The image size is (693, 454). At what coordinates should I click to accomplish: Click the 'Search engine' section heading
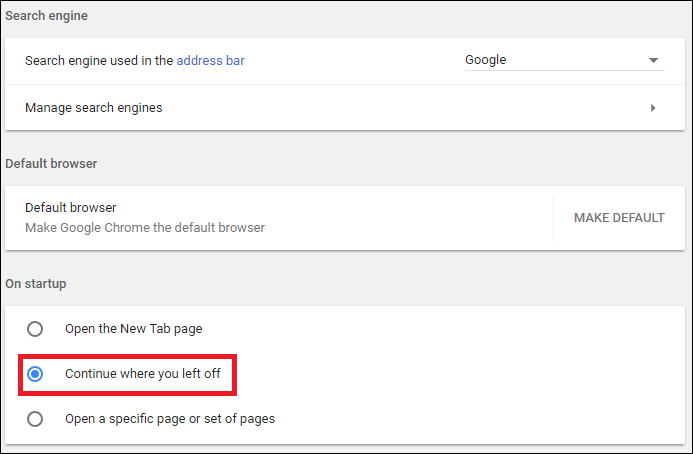click(x=46, y=18)
